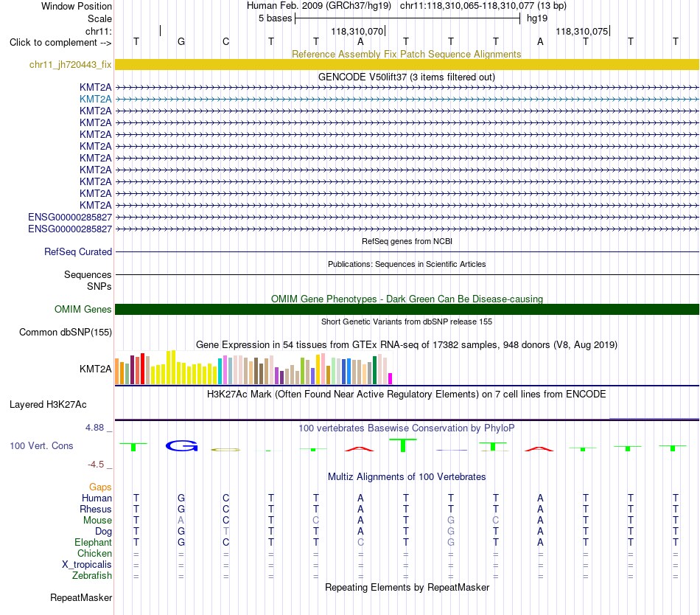Click the 'GENCODE V50lift37 (3 items filtered out)' title

(407, 77)
